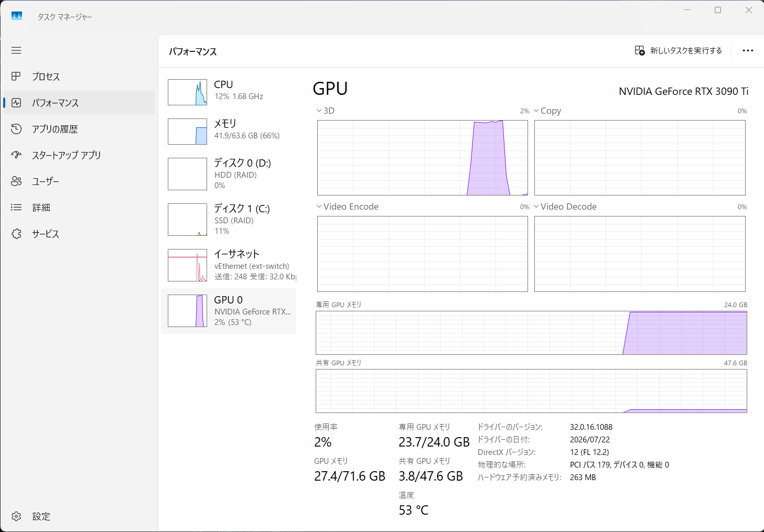Click the パフォーマンス sidebar icon
Image resolution: width=764 pixels, height=532 pixels.
[16, 103]
